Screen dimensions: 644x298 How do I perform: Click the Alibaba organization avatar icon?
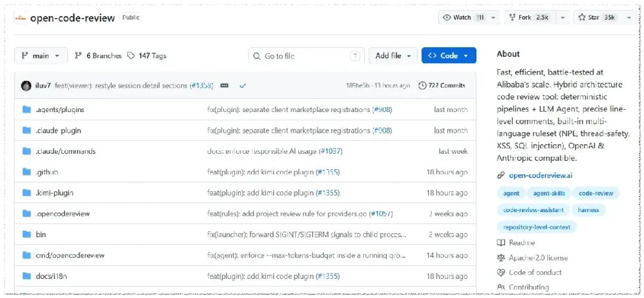coord(20,18)
